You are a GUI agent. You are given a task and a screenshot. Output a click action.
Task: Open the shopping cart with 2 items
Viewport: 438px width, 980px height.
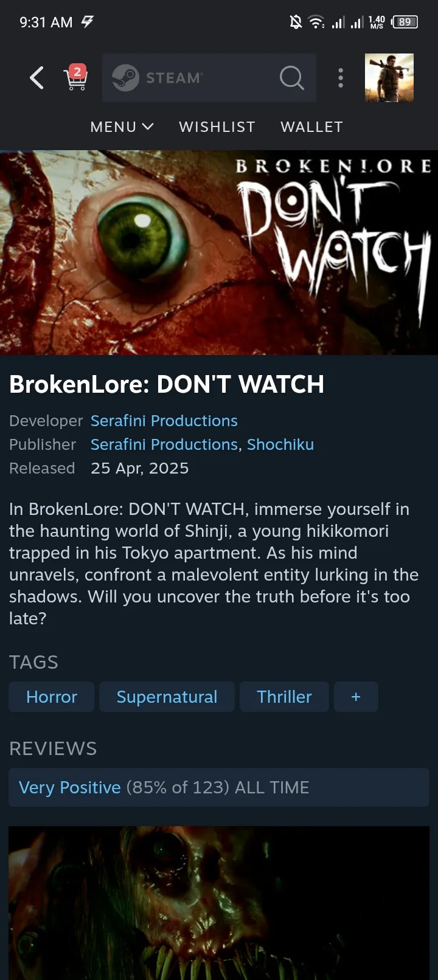tap(76, 77)
